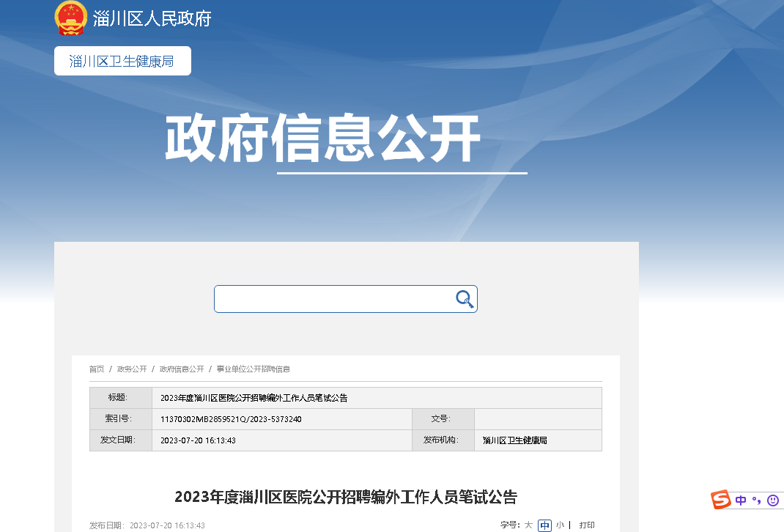Select 2023-07-20 16:13:43 date cell in table
This screenshot has width=784, height=532.
(x=282, y=440)
